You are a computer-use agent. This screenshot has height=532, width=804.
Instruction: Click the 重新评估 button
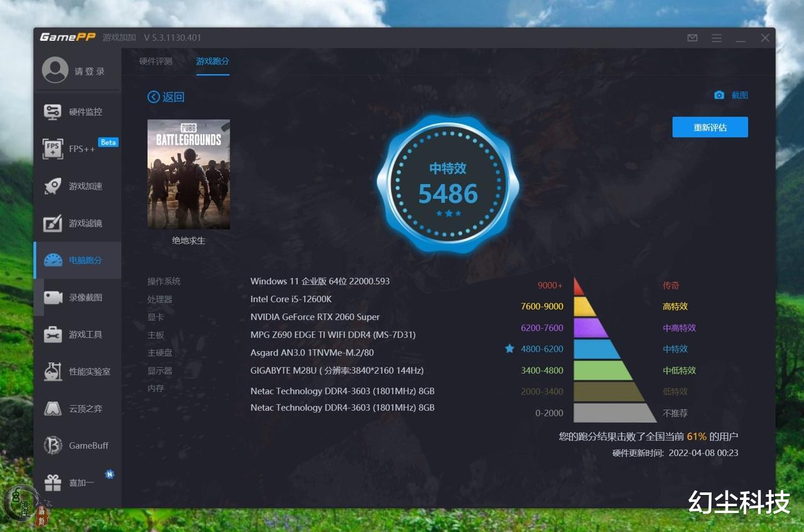[x=710, y=127]
